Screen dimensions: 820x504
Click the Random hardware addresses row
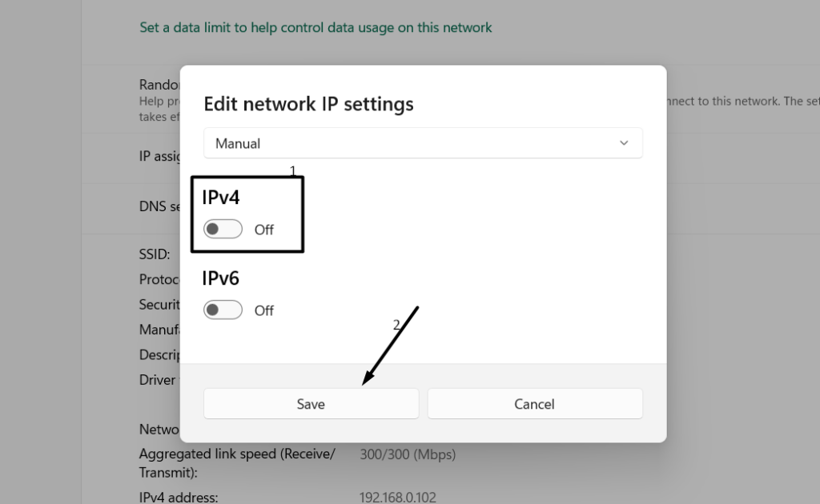pos(159,86)
